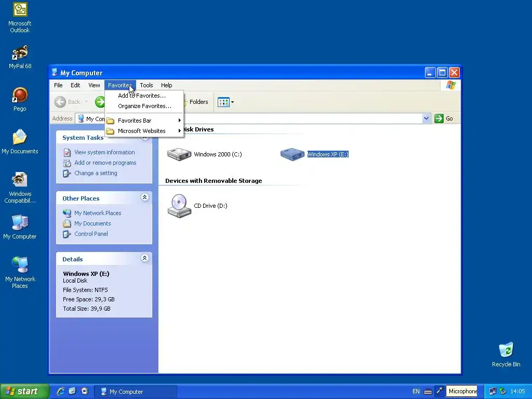Select the Recycle Bin icon
532x399 pixels.
tap(506, 354)
